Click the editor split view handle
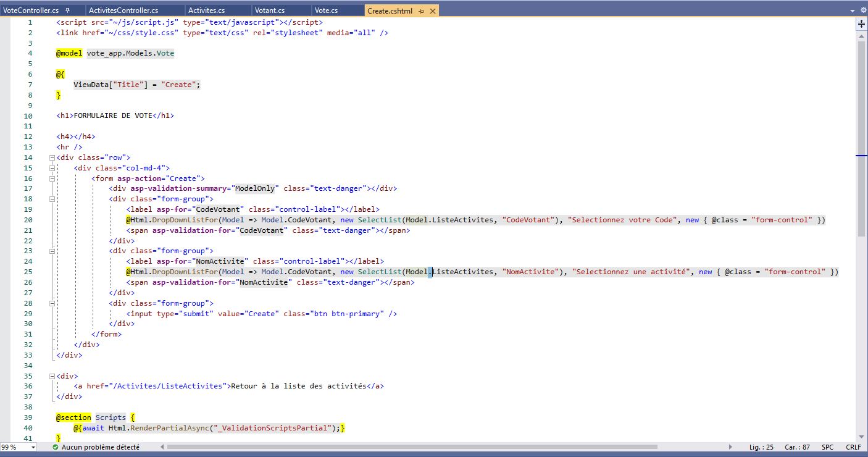 (x=862, y=23)
